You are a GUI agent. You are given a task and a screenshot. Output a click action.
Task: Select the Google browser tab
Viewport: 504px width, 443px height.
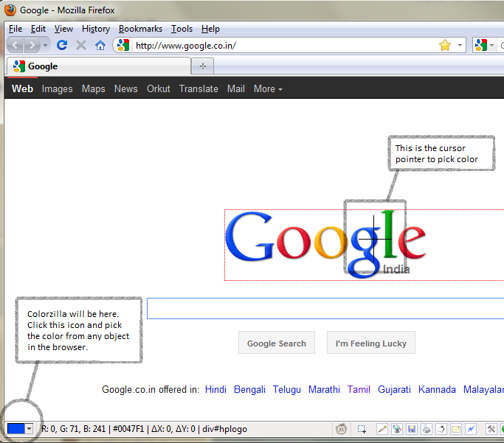click(x=98, y=66)
